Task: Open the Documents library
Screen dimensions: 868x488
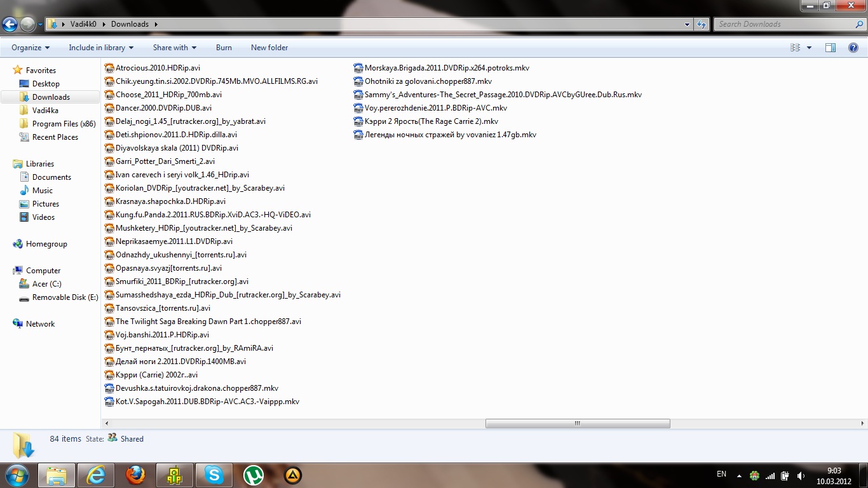Action: point(51,177)
